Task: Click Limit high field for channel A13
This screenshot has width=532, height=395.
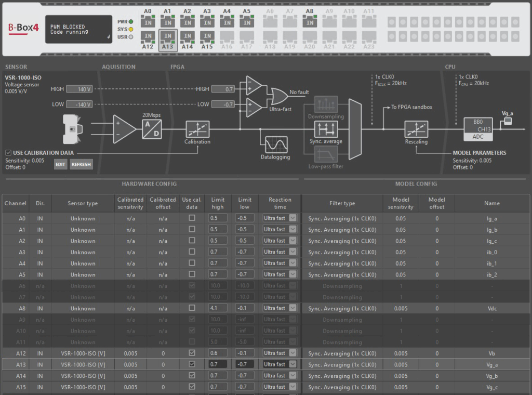Action: point(218,364)
